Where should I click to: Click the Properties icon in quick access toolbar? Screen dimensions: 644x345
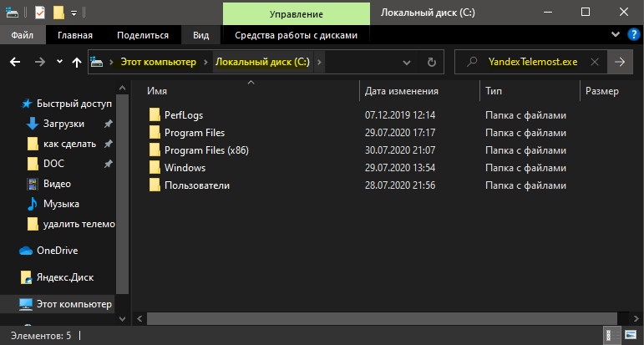40,13
